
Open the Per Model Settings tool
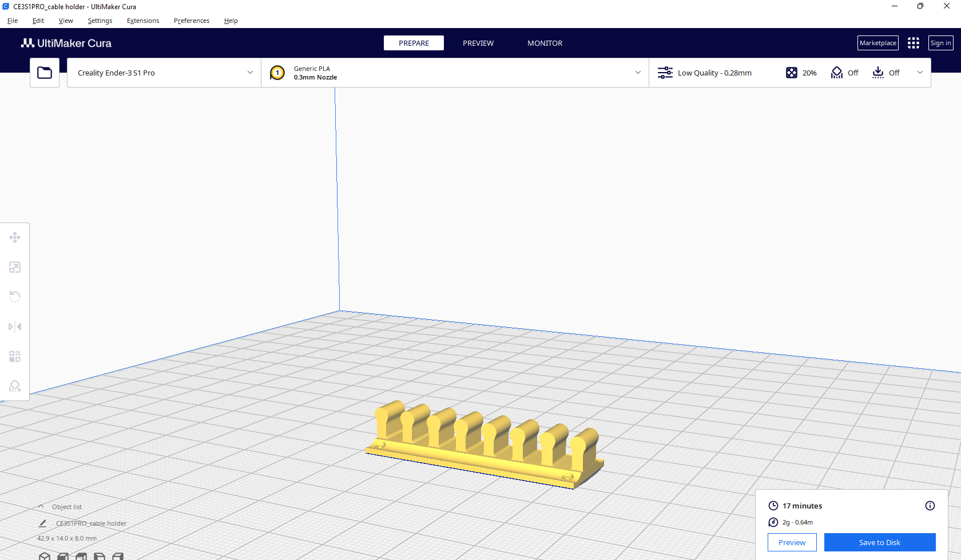point(15,356)
